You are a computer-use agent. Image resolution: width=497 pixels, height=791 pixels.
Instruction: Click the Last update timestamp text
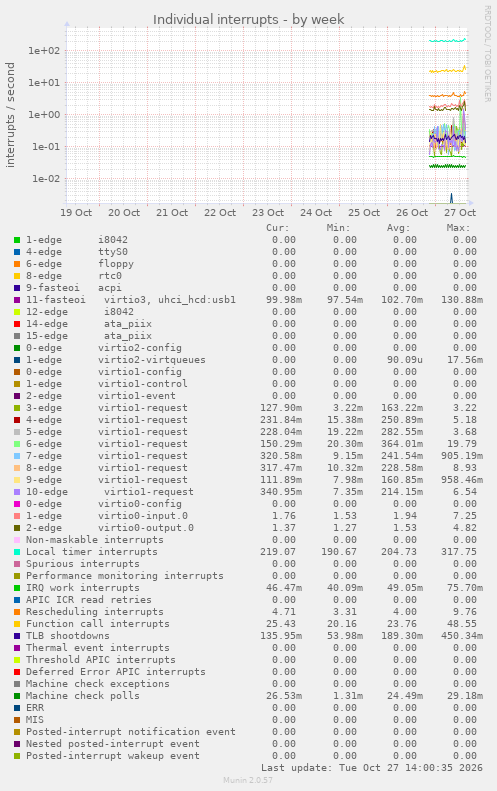[x=372, y=768]
